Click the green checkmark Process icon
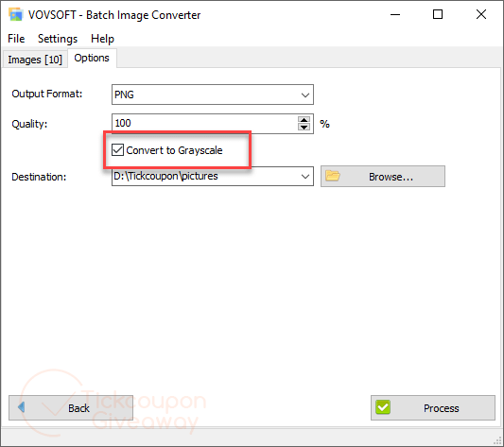The image size is (504, 447). click(383, 407)
